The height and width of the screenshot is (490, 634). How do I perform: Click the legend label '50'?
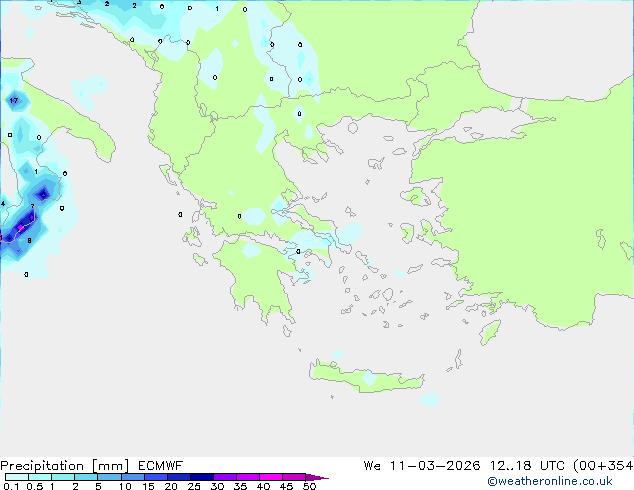point(309,486)
